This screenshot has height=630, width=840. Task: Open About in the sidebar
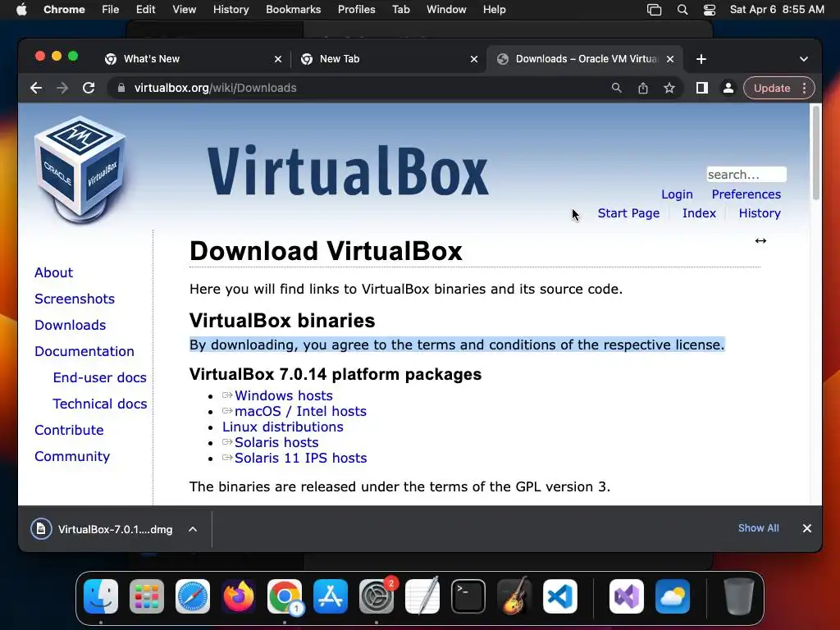(x=53, y=272)
